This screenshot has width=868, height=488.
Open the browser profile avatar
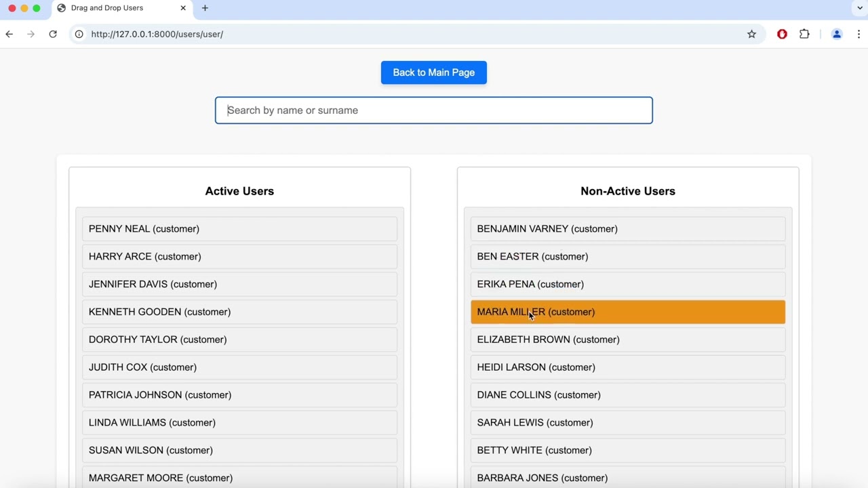click(837, 34)
